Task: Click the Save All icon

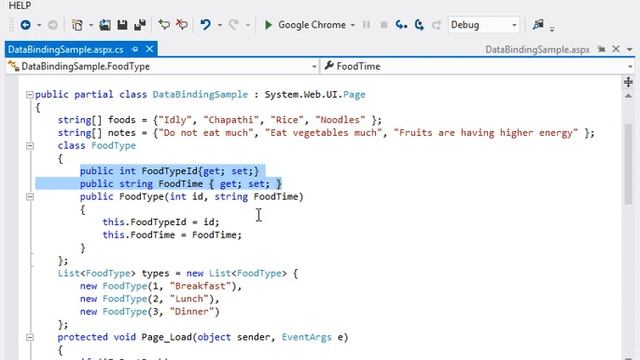Action: pyautogui.click(x=140, y=25)
